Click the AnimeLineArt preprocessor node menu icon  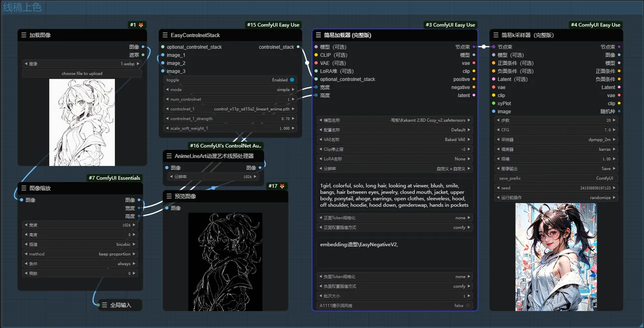(169, 156)
